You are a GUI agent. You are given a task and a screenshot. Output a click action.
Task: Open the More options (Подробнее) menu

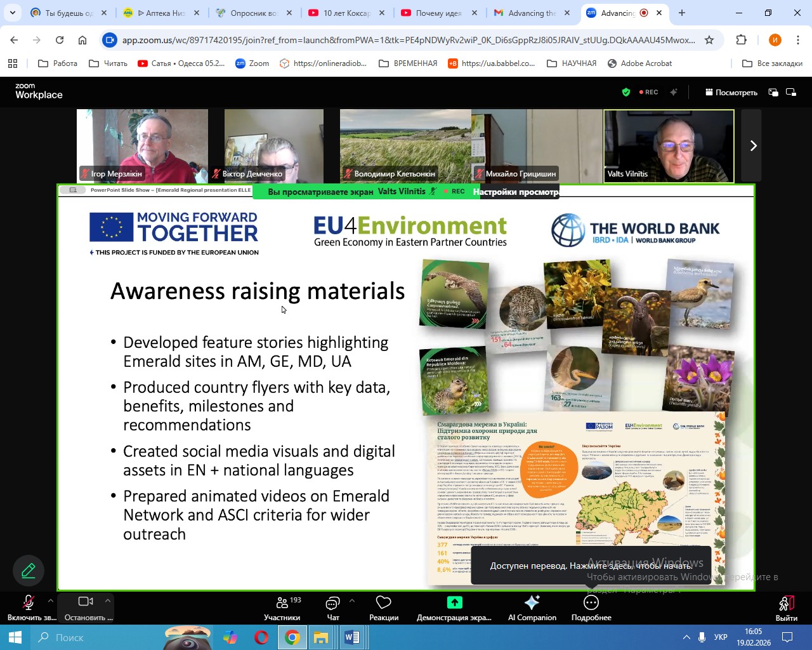[591, 607]
